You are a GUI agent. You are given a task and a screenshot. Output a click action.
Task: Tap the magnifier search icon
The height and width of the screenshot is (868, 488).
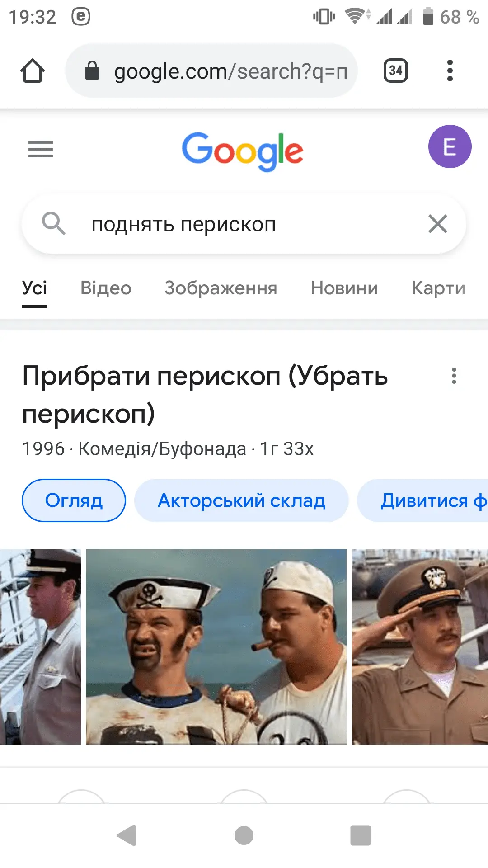coord(54,224)
